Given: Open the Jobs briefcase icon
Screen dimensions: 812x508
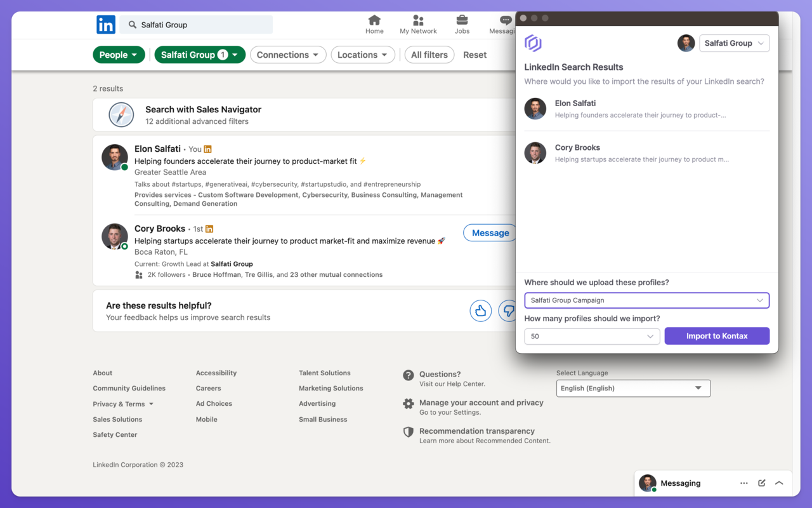Looking at the screenshot, I should [x=462, y=20].
